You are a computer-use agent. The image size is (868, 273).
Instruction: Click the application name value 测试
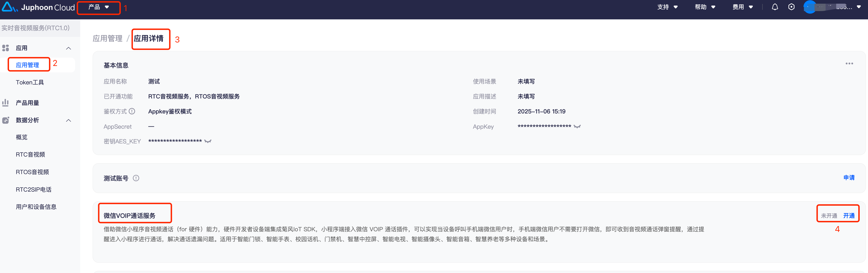pyautogui.click(x=154, y=81)
